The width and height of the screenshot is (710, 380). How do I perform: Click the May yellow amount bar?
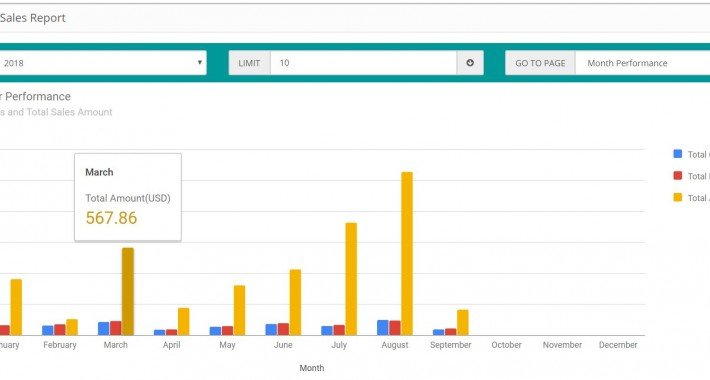point(240,310)
